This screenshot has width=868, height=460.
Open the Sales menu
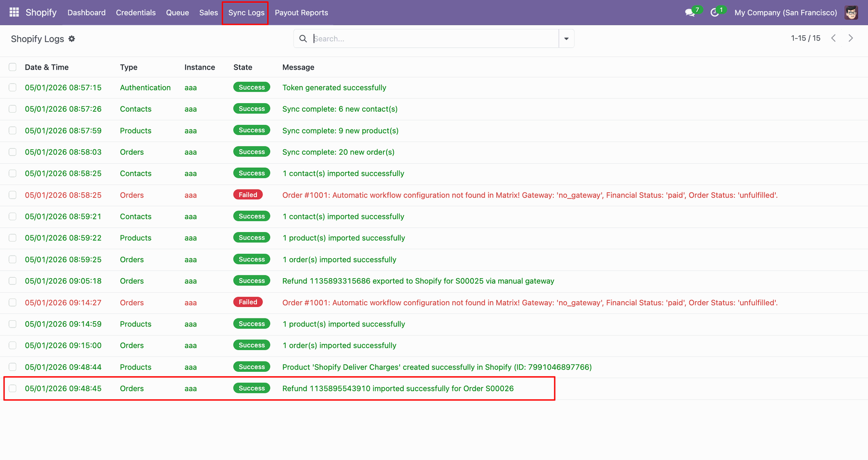click(208, 13)
